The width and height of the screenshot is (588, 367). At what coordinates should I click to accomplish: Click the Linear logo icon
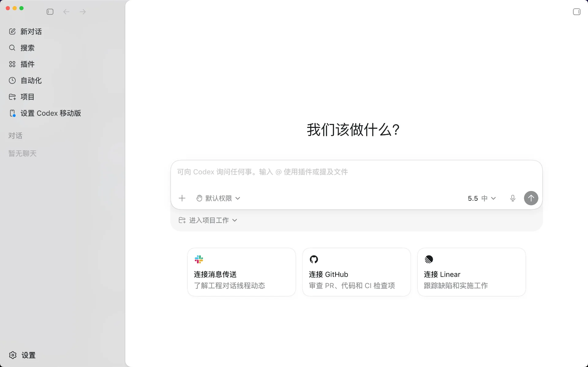click(429, 260)
